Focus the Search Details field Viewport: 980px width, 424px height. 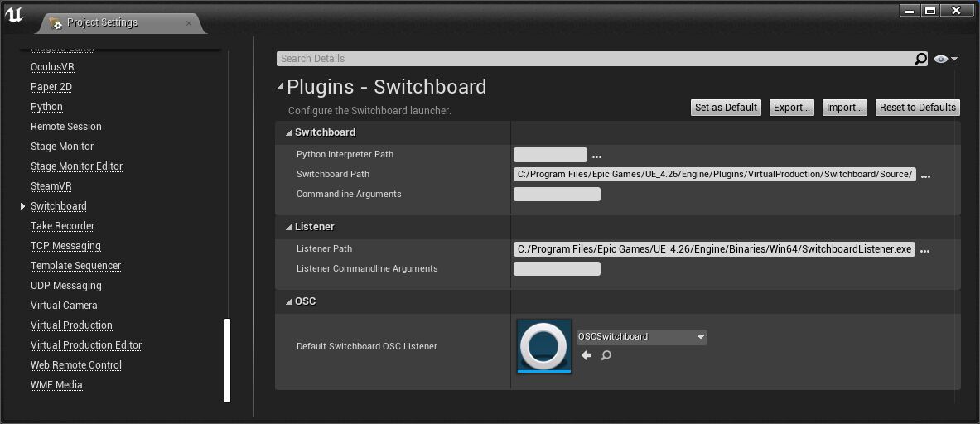point(596,59)
